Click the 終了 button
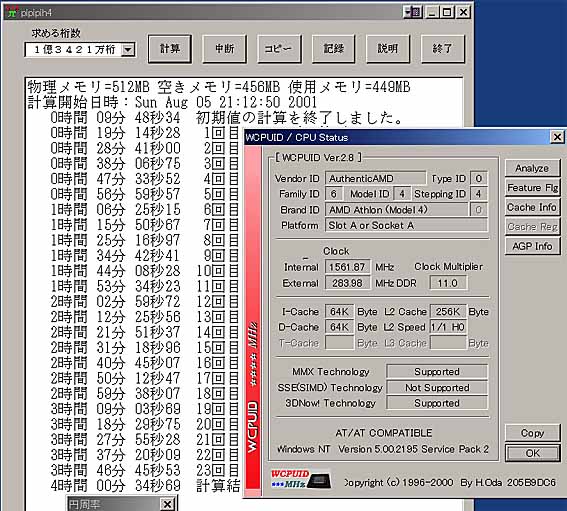The height and width of the screenshot is (511, 567). 443,49
